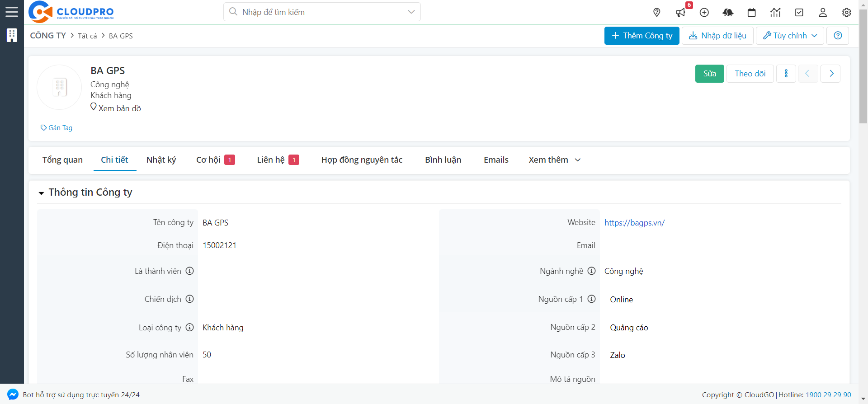Open the Bình luận tab
Screen dimensions: 868x404
[443, 160]
